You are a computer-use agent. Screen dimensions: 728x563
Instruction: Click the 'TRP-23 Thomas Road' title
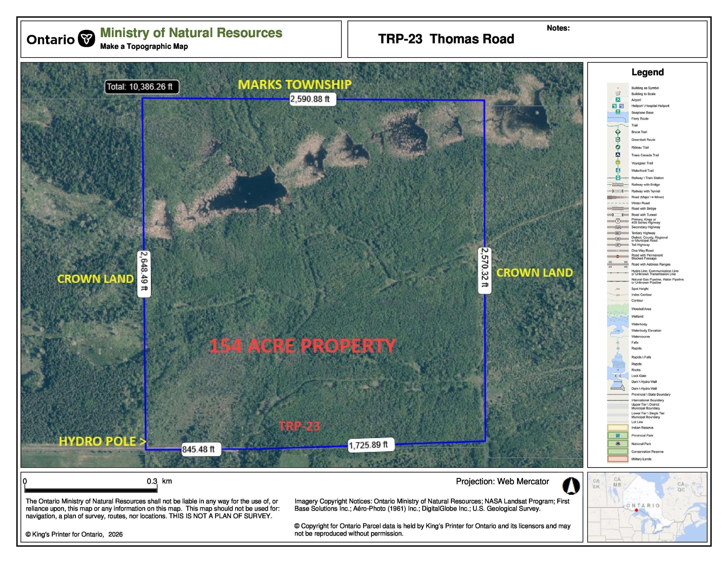click(446, 39)
